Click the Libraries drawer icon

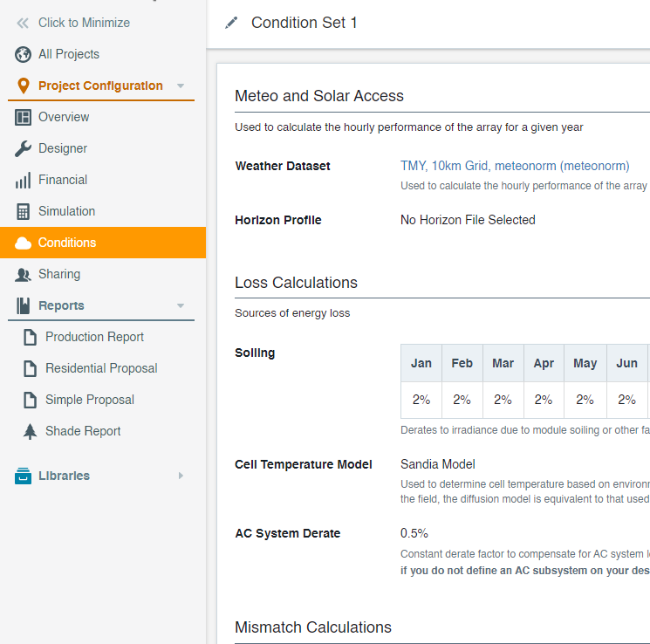24,476
